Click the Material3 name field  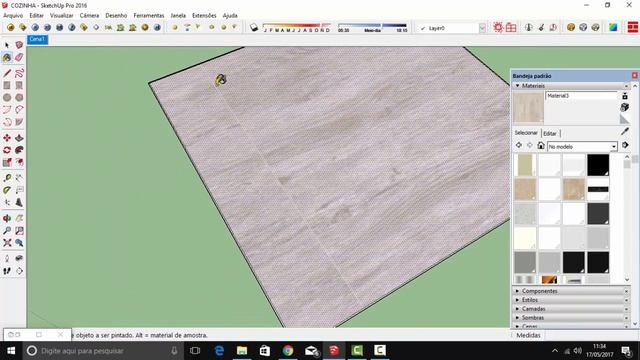tap(581, 96)
